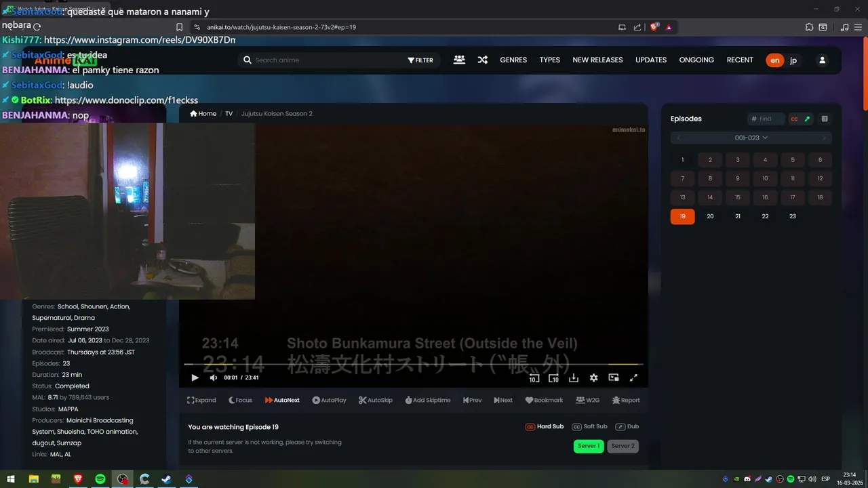
Task: Open the user profile icon
Action: [x=822, y=60]
